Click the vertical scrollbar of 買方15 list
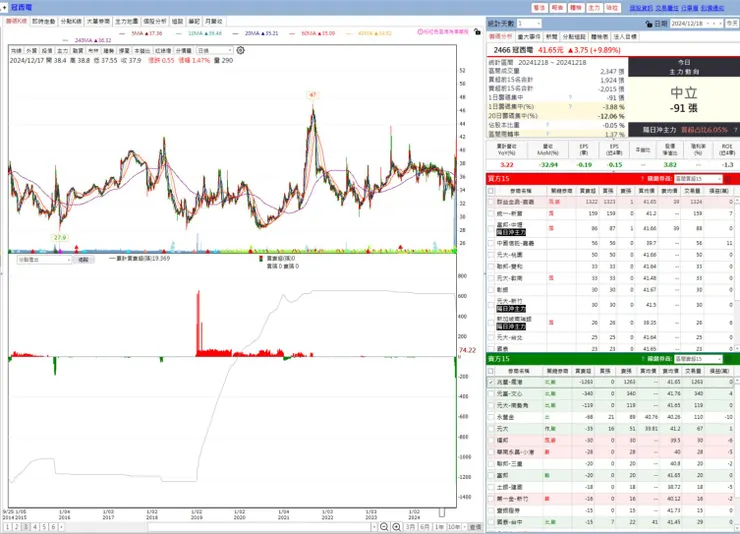The width and height of the screenshot is (740, 534). tap(737, 274)
